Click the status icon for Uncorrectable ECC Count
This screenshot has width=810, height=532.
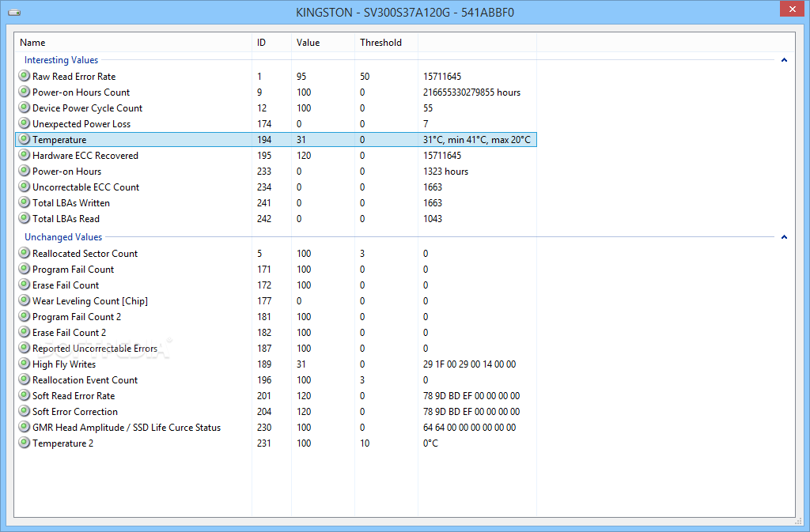click(x=25, y=187)
